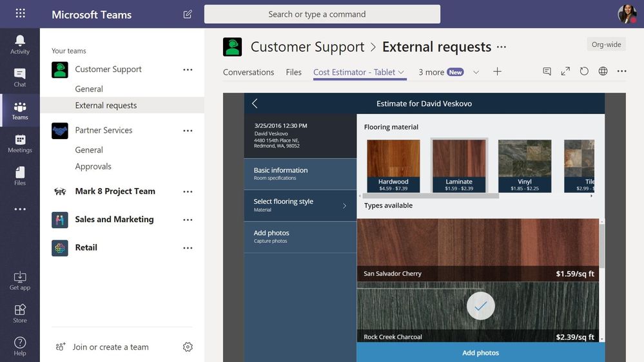Open manage teams settings gear
Image resolution: width=644 pixels, height=362 pixels.
click(188, 347)
